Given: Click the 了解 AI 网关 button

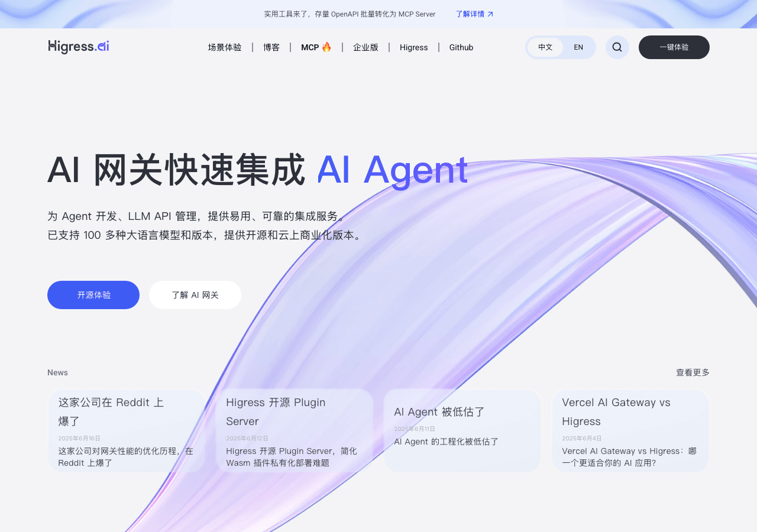Looking at the screenshot, I should pyautogui.click(x=195, y=295).
